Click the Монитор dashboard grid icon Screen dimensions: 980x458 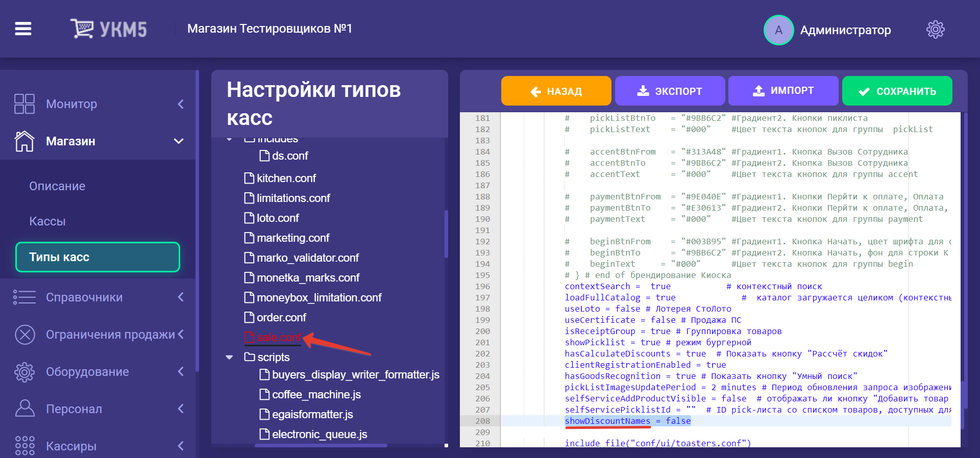[24, 104]
